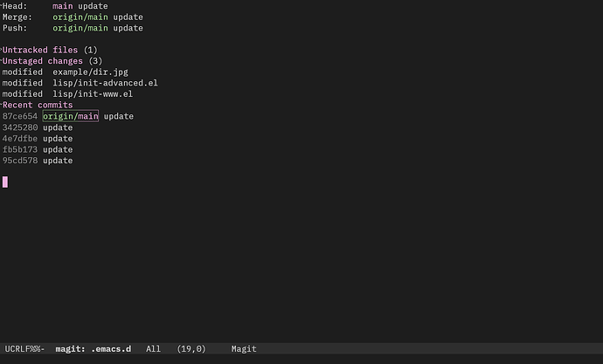Select modified file lisp/init-advanced.el
Image resolution: width=603 pixels, height=364 pixels.
[105, 83]
